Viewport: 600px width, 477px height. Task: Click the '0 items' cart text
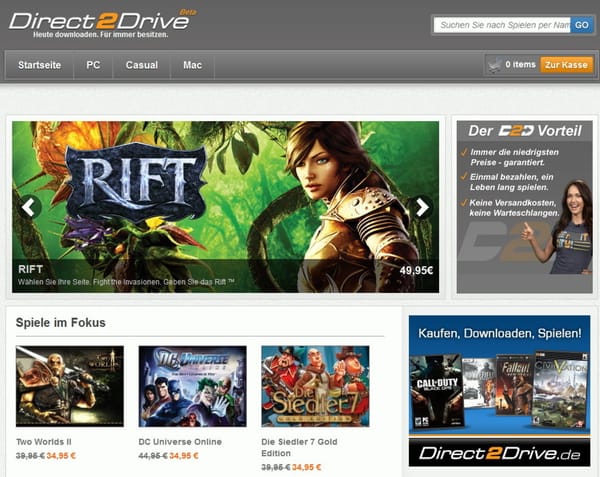[520, 64]
